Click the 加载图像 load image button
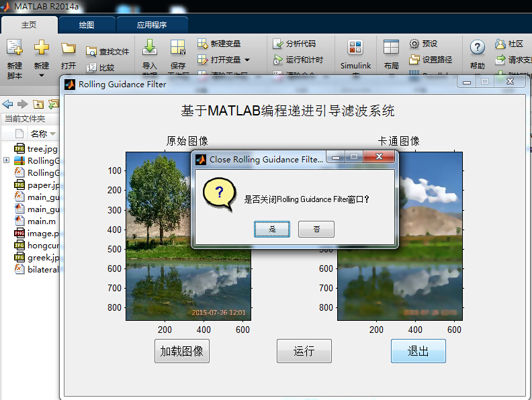The height and width of the screenshot is (400, 532). (182, 351)
